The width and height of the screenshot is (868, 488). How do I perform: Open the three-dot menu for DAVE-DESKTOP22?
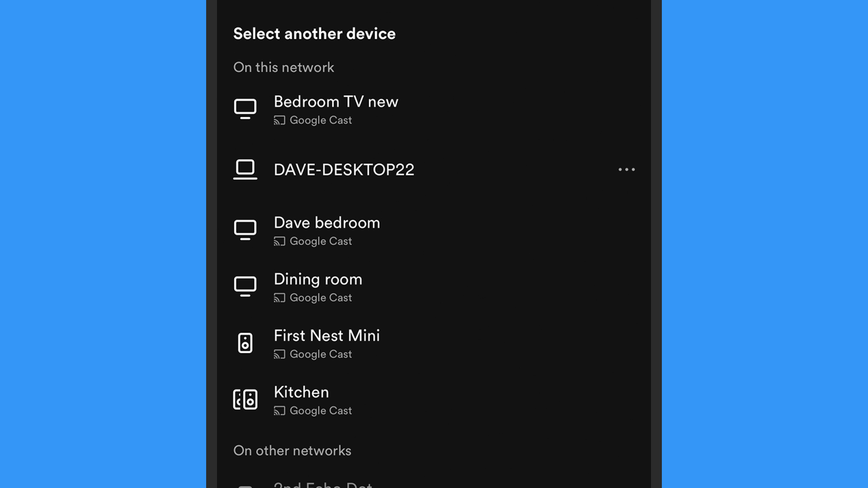[x=627, y=169]
